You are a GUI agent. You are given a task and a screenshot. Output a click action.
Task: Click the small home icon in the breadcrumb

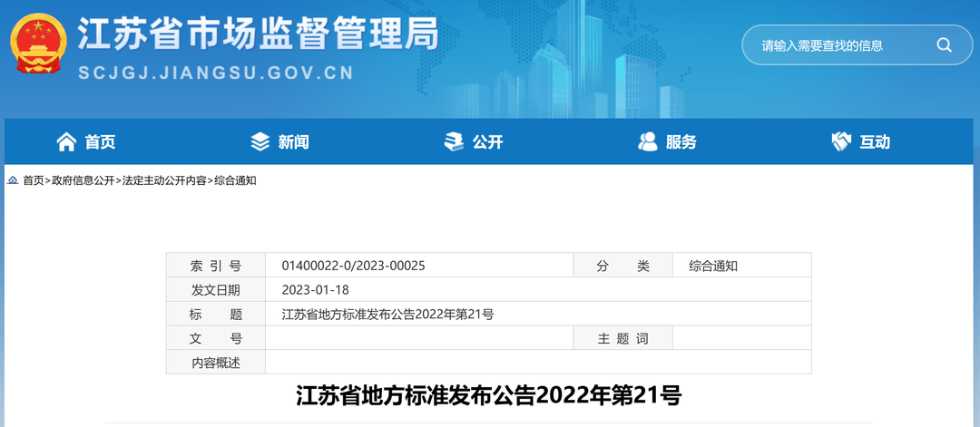coord(13,181)
